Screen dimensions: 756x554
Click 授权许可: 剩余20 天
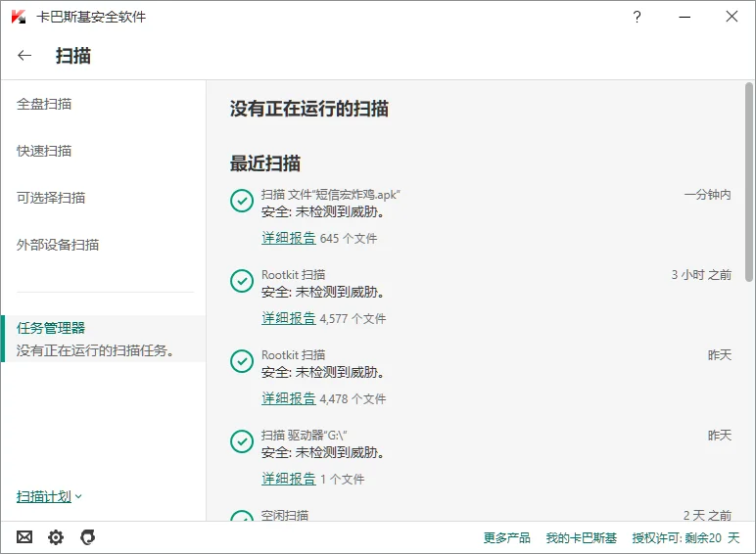click(x=685, y=537)
